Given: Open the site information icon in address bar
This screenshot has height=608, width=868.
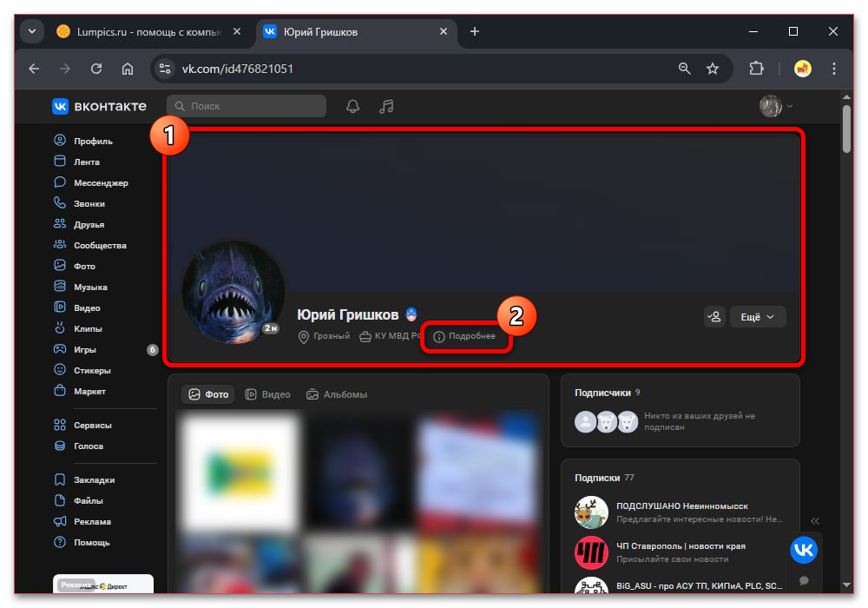Looking at the screenshot, I should coord(164,69).
